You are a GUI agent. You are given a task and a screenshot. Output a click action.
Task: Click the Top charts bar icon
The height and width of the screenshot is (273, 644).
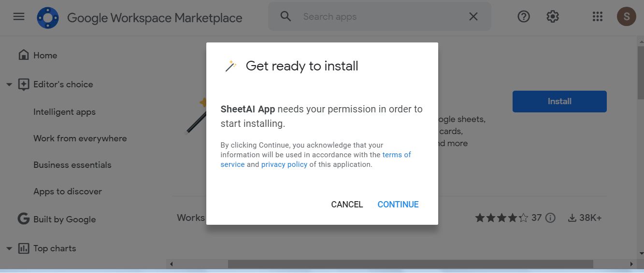tap(23, 248)
